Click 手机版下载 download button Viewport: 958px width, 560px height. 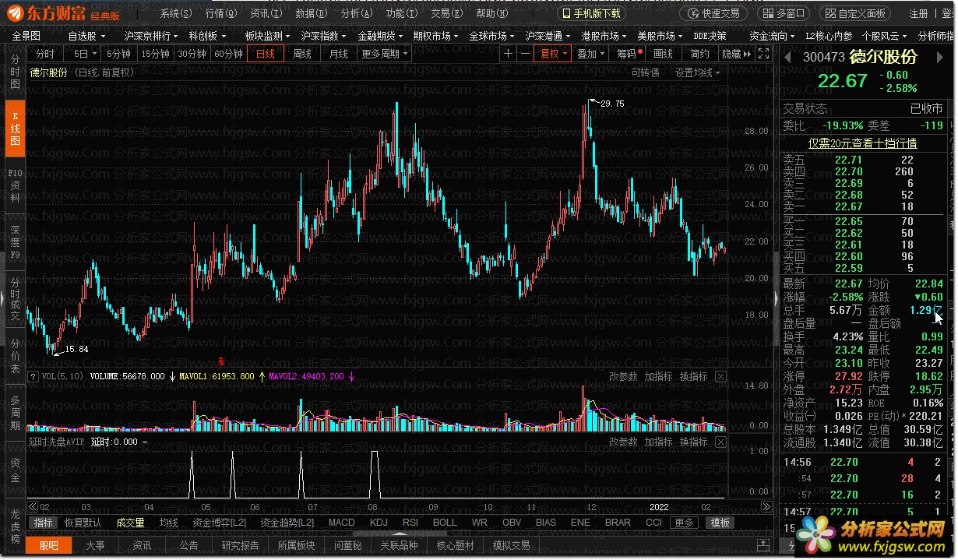point(592,13)
